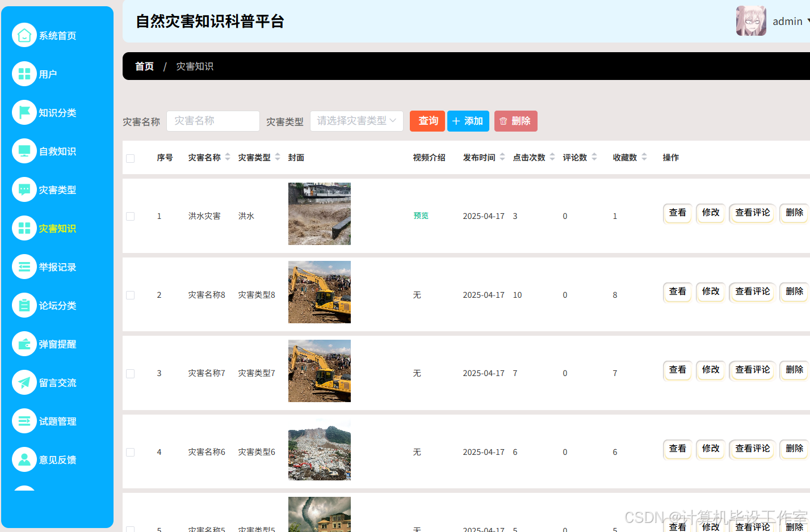Click 修改 for 洪水灾害 row
This screenshot has width=810, height=532.
tap(711, 213)
